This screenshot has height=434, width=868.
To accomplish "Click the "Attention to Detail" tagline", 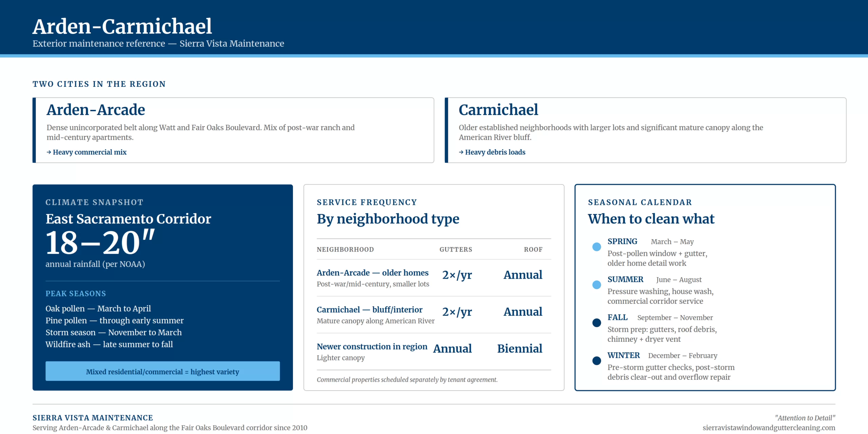I will pyautogui.click(x=805, y=418).
